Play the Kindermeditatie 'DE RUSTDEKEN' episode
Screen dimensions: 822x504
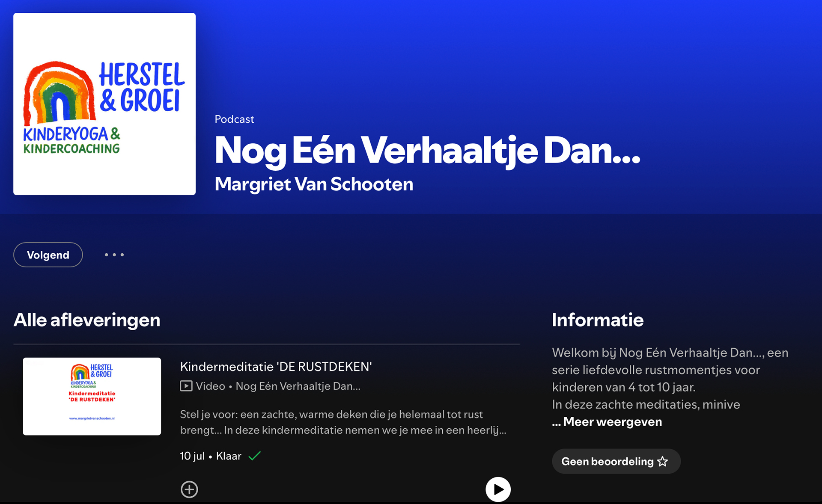498,489
